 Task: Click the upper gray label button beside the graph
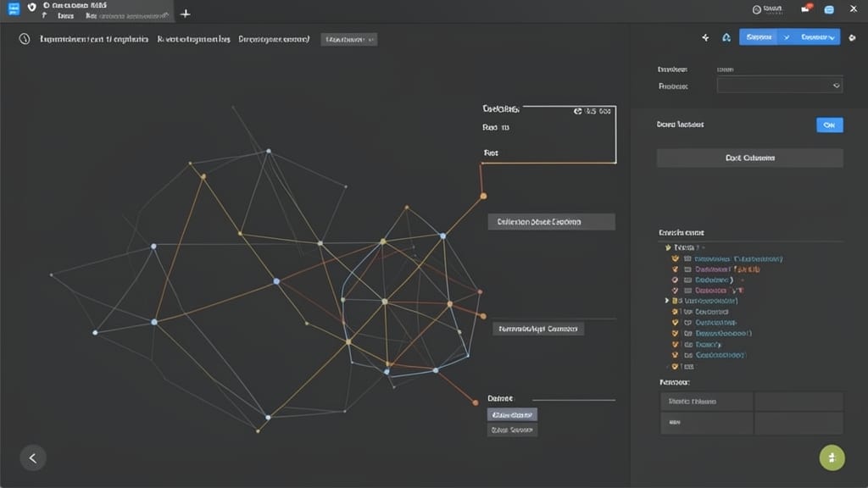(x=551, y=222)
